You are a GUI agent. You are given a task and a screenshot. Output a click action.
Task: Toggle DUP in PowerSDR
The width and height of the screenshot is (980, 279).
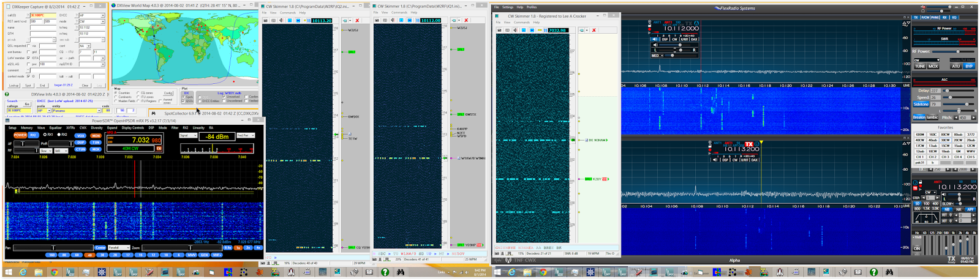tap(80, 143)
